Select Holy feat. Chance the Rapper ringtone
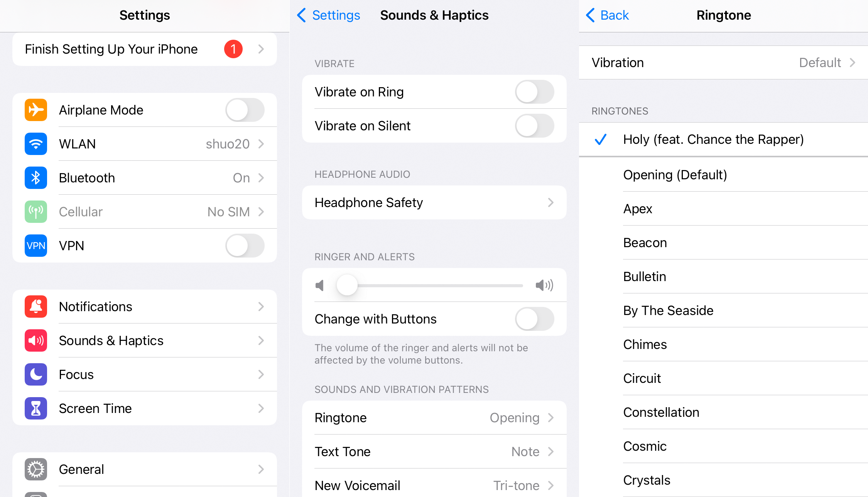868x497 pixels. pos(714,140)
